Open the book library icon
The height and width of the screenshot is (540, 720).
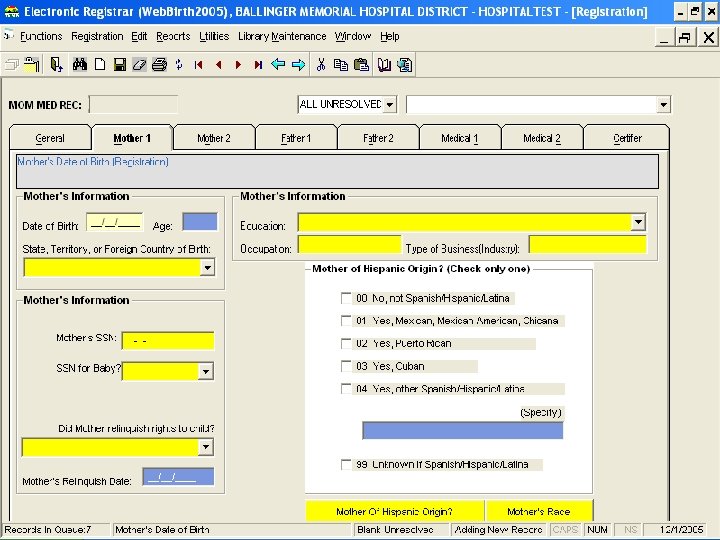[384, 65]
